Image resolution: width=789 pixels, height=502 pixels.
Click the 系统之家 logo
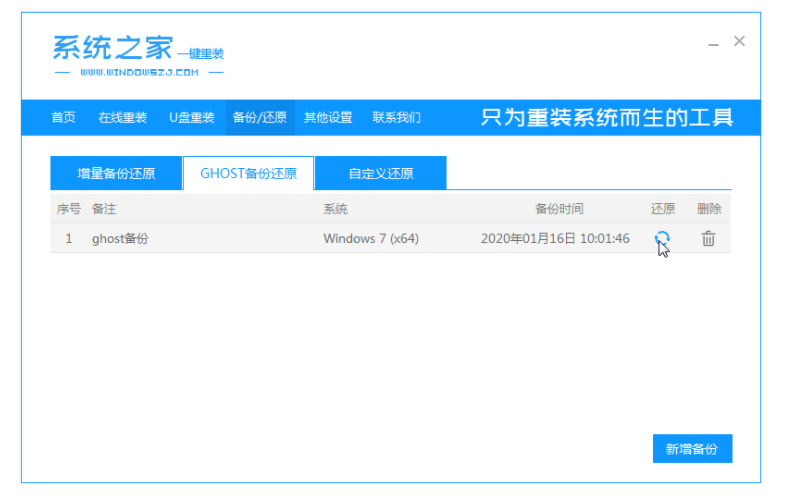pyautogui.click(x=112, y=49)
